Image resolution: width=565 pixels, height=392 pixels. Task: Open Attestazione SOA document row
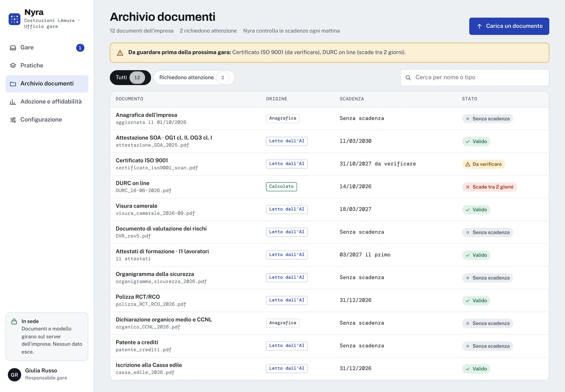329,141
